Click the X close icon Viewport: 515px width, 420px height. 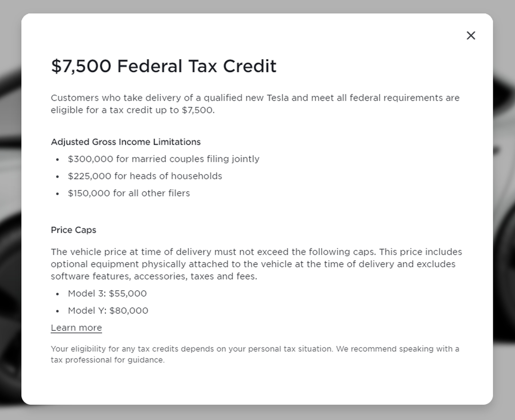(471, 36)
